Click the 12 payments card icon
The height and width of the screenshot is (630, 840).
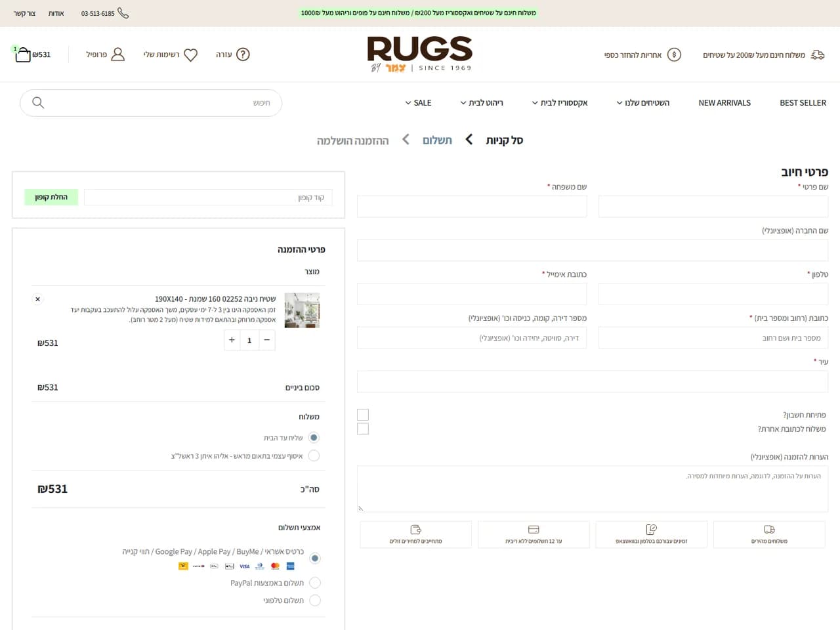[x=534, y=530]
